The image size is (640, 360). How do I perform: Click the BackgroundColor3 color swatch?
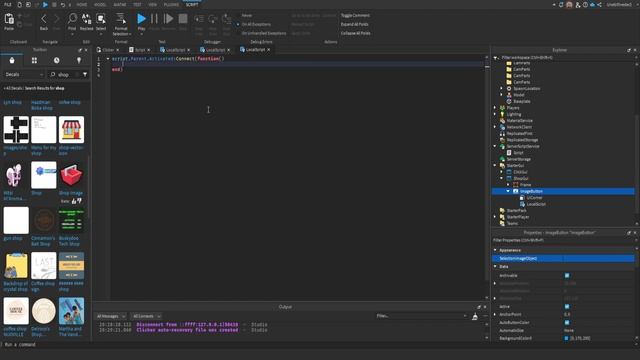tap(566, 338)
